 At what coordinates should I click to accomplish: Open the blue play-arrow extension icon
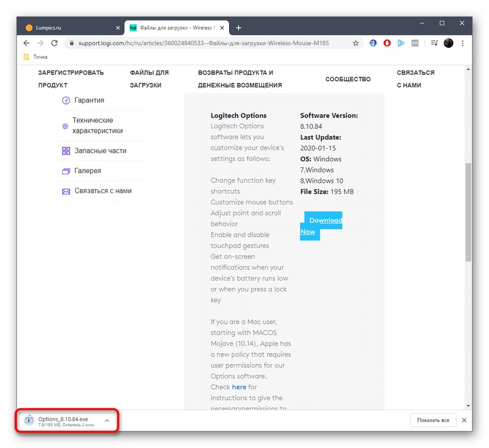[401, 43]
